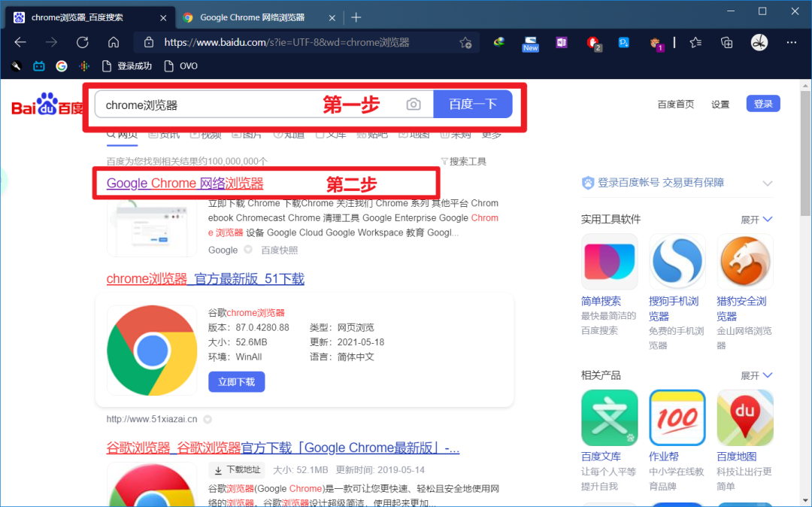Open the 百度地图 text link
This screenshot has height=507, width=812.
(737, 457)
